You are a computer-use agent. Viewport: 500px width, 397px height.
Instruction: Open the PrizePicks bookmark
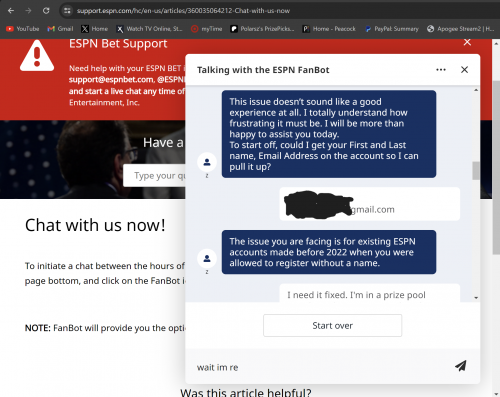(263, 29)
